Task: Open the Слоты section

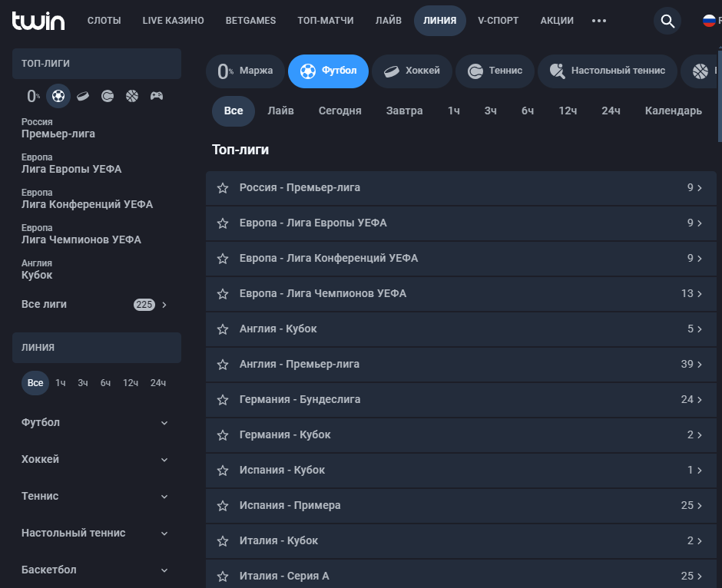Action: tap(104, 21)
